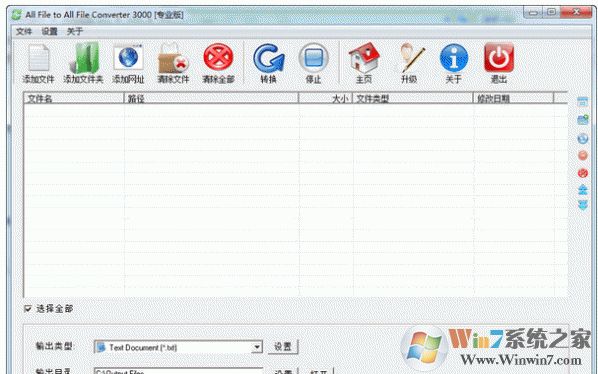
Task: Click the sidebar pale red remove icon
Action: pyautogui.click(x=583, y=156)
